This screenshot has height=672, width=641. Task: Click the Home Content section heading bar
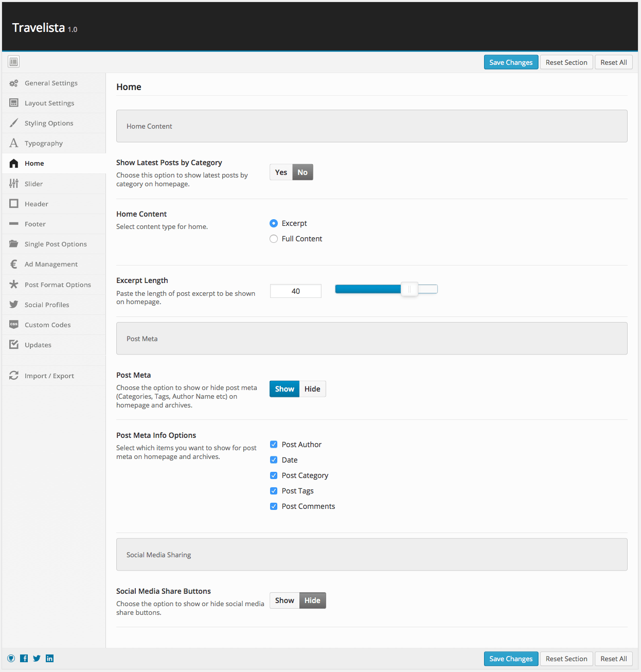[372, 126]
